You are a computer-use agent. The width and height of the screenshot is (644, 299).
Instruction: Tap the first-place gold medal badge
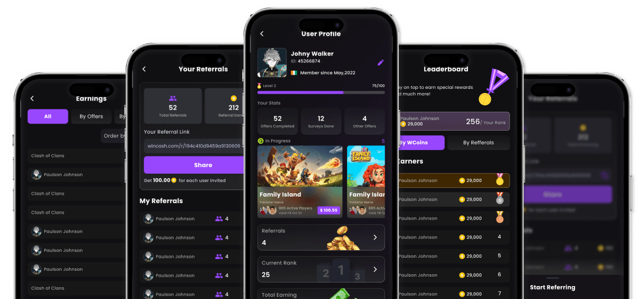[500, 180]
